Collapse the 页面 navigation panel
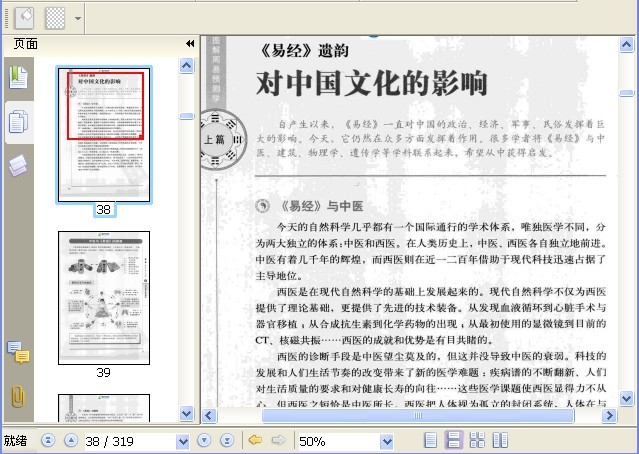The height and width of the screenshot is (454, 639). pyautogui.click(x=190, y=44)
